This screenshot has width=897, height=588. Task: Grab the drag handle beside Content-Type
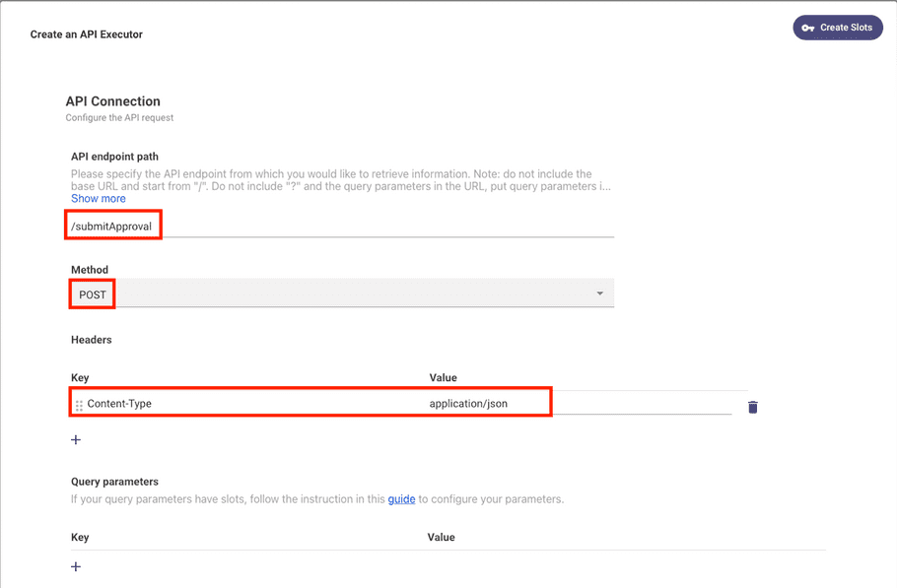79,405
